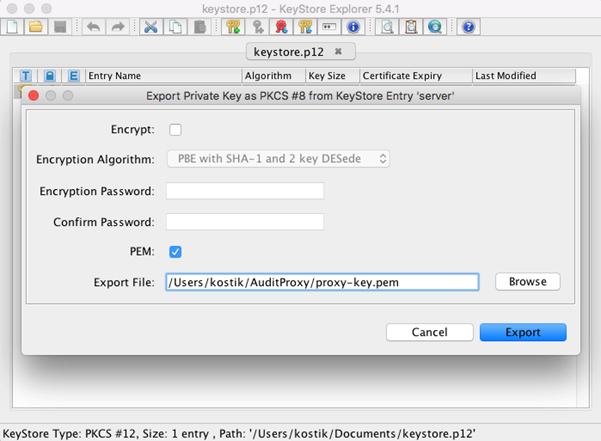Click the Cut scissors icon
Screen dimensions: 601x441
click(151, 27)
